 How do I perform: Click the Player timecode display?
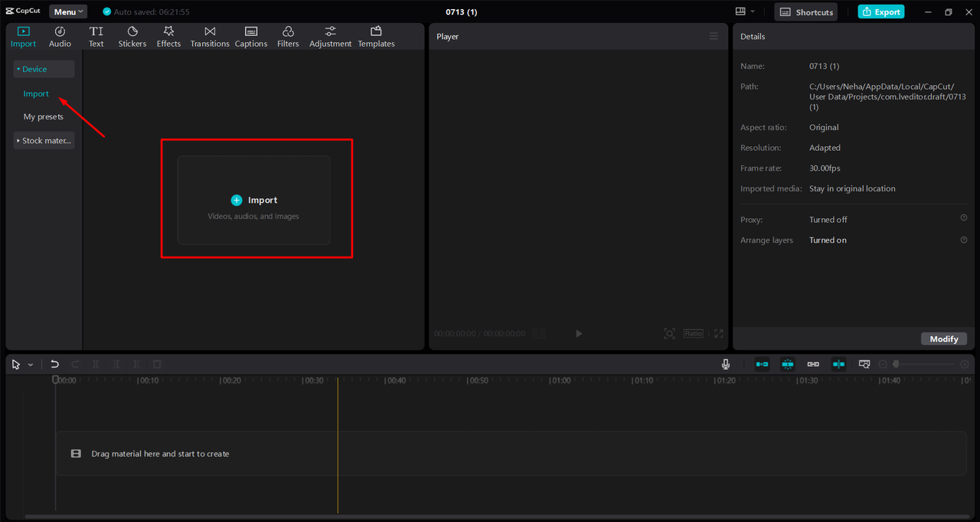479,334
